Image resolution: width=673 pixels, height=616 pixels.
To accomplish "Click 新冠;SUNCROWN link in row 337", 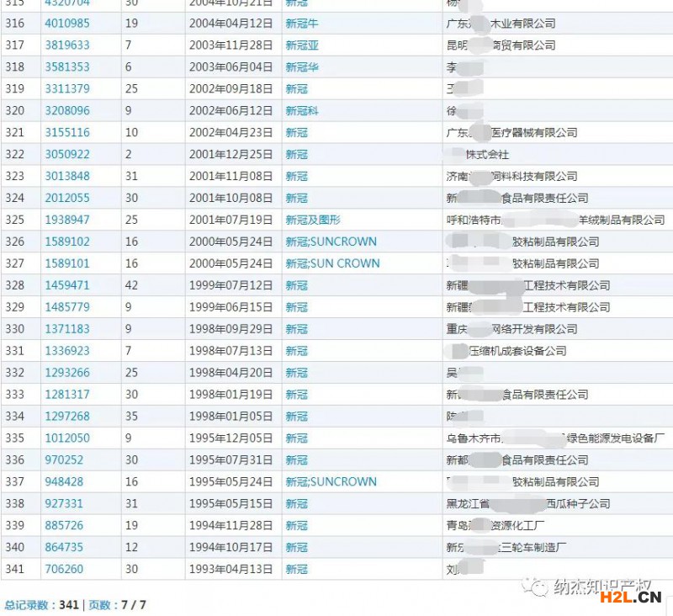I will pos(331,482).
